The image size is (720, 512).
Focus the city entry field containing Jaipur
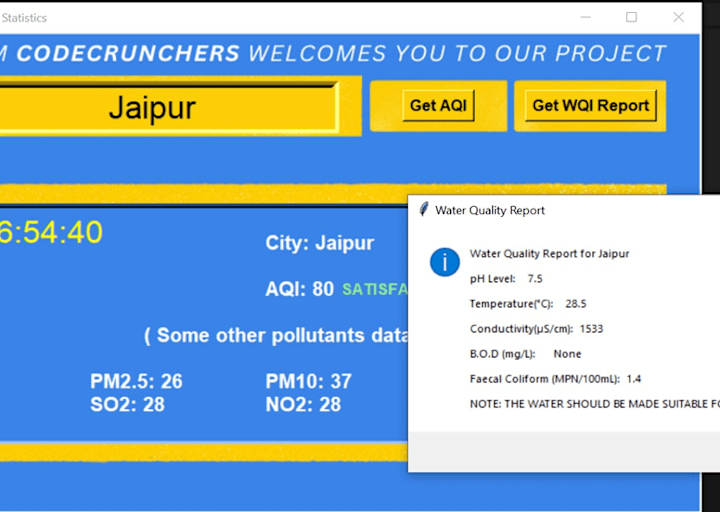[169, 107]
